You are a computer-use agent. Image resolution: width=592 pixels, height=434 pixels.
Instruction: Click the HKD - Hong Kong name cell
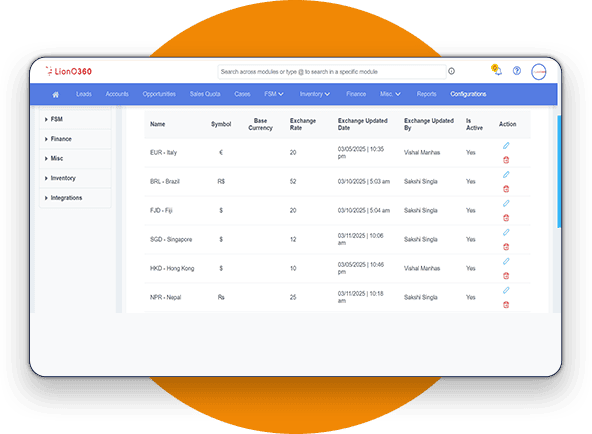[x=172, y=268]
